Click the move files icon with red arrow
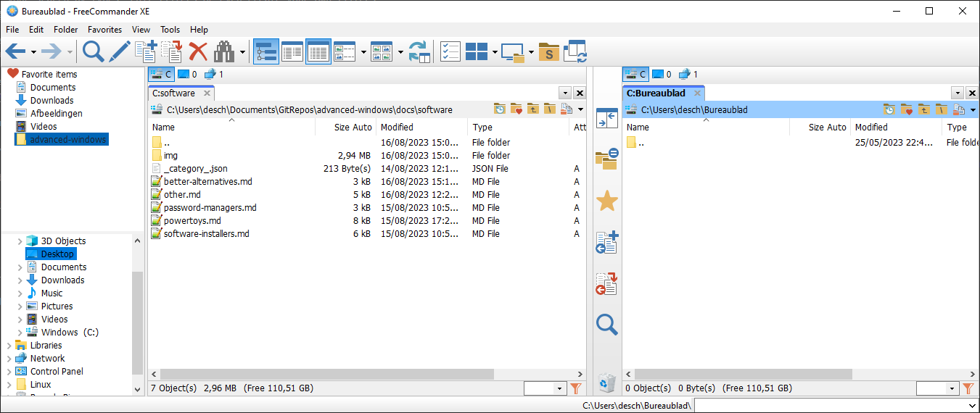Viewport: 980px width, 413px height. (x=172, y=51)
